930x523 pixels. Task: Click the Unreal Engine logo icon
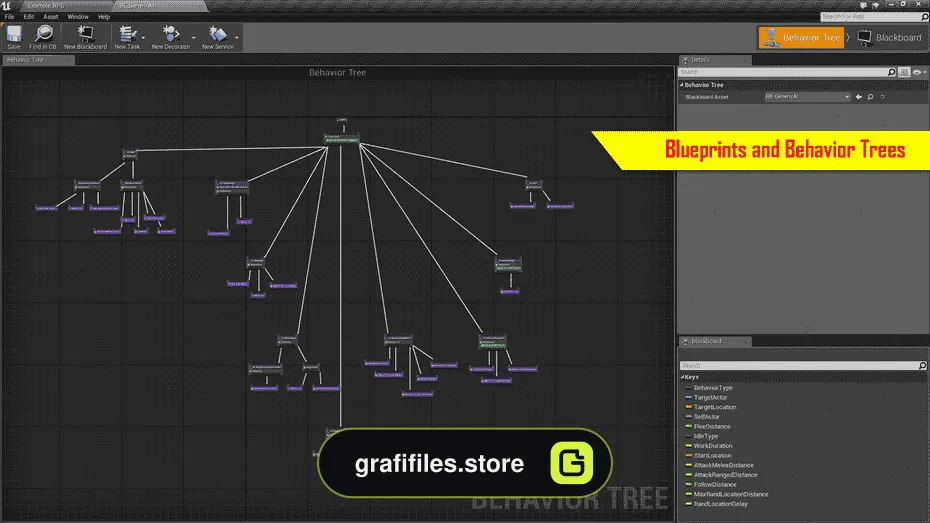(6, 5)
